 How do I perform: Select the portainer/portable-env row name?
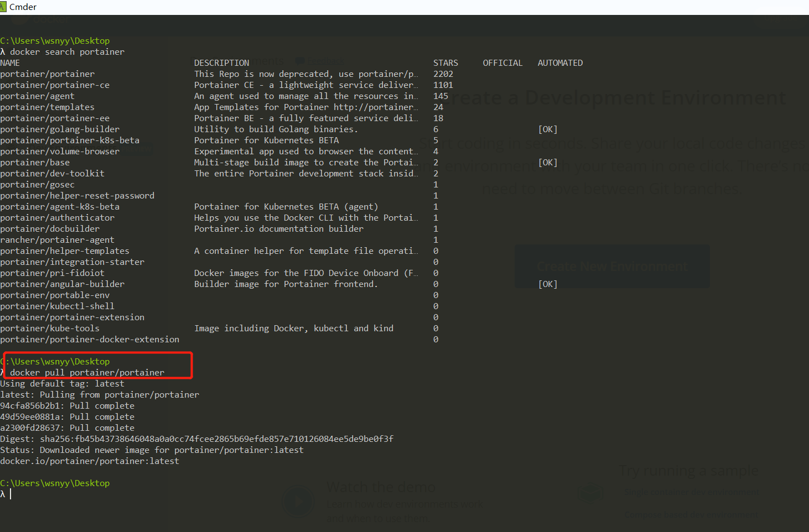[x=55, y=295]
